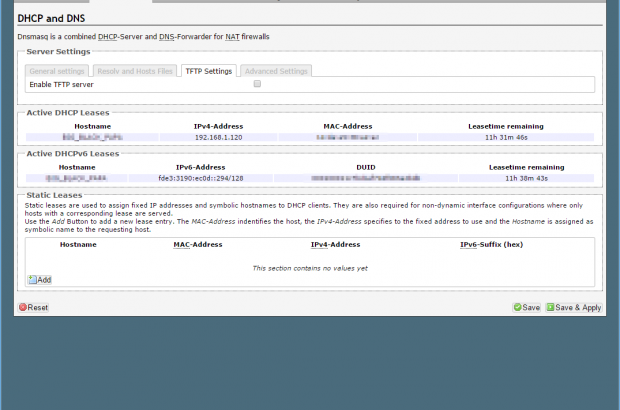Click the IPv6-Suffix (hex) column header
This screenshot has height=410, width=620.
[x=492, y=244]
